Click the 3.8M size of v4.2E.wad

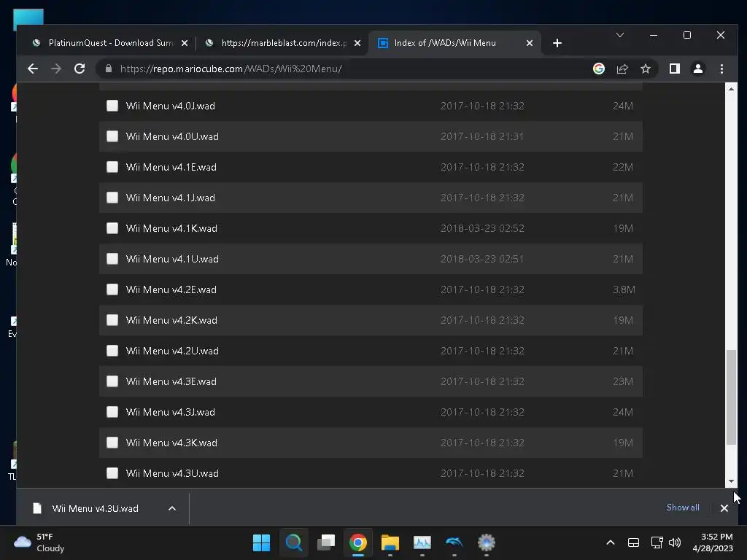click(x=624, y=289)
